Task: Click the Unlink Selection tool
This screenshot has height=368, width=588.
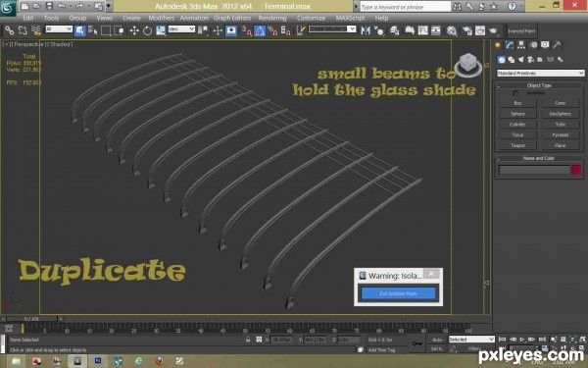Action: pyautogui.click(x=23, y=30)
